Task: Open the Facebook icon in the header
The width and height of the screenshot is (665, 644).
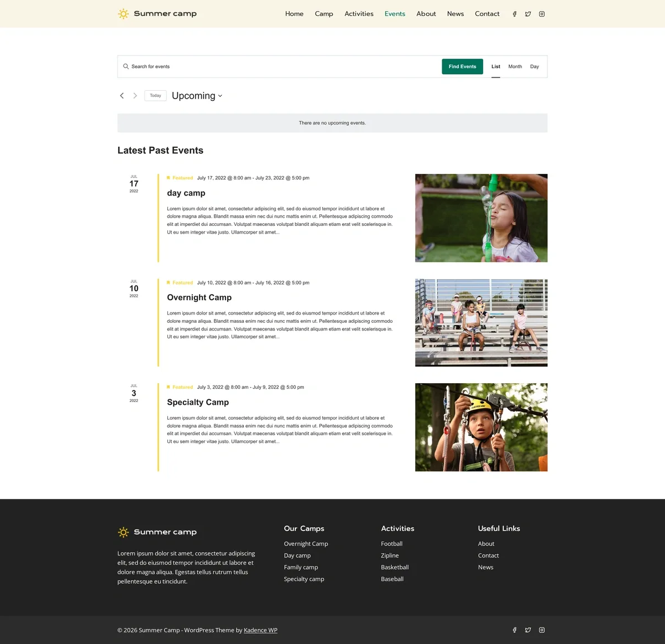Action: [x=514, y=14]
